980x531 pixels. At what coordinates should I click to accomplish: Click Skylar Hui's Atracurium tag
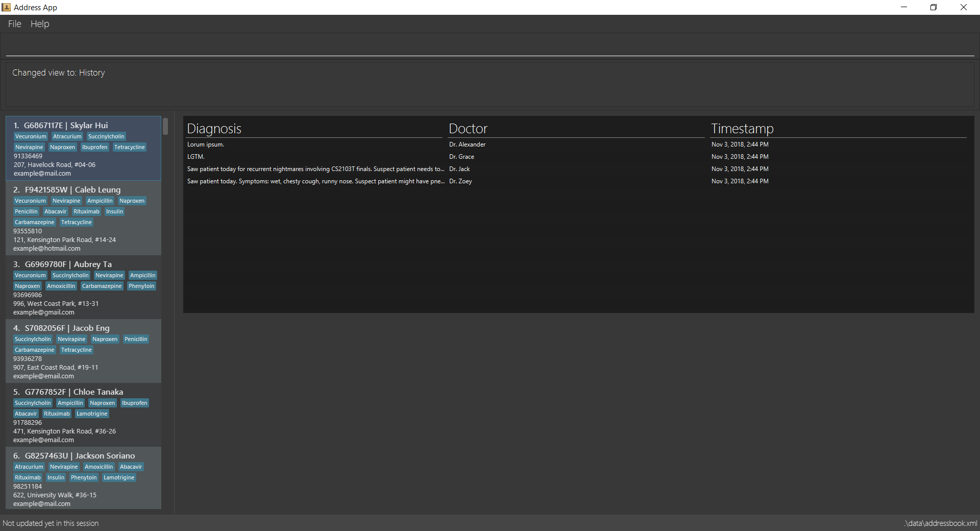point(67,136)
